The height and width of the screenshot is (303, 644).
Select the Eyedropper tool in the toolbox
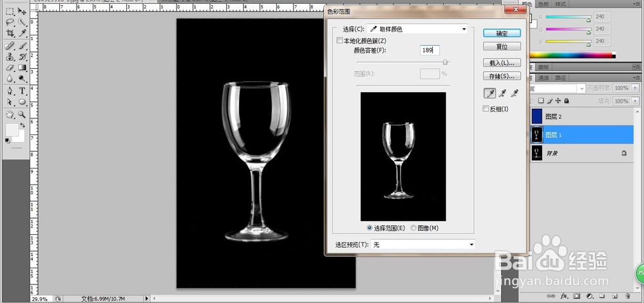coord(22,33)
